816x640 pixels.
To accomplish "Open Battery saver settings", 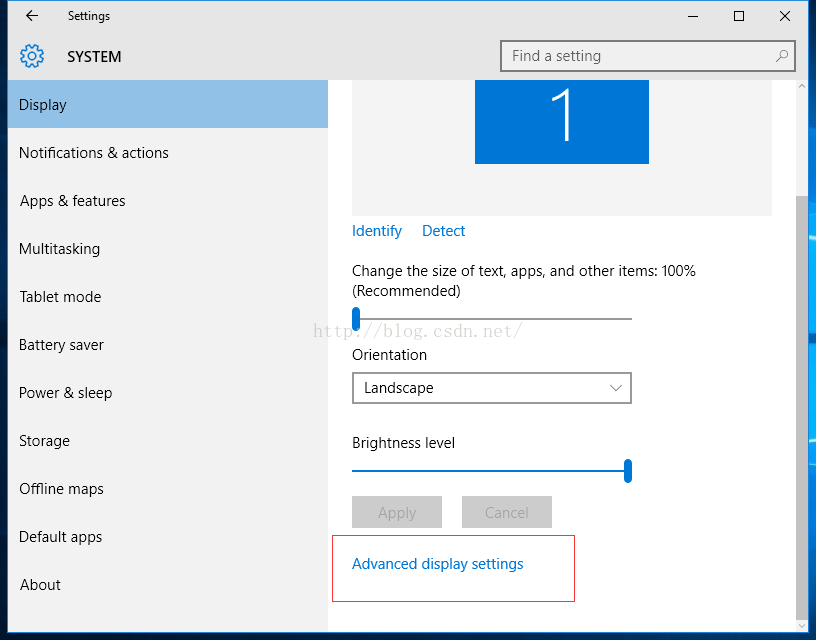I will [x=168, y=344].
